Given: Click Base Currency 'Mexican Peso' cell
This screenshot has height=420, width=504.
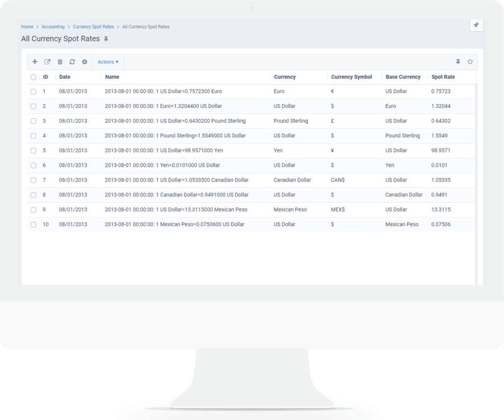Looking at the screenshot, I should click(402, 224).
